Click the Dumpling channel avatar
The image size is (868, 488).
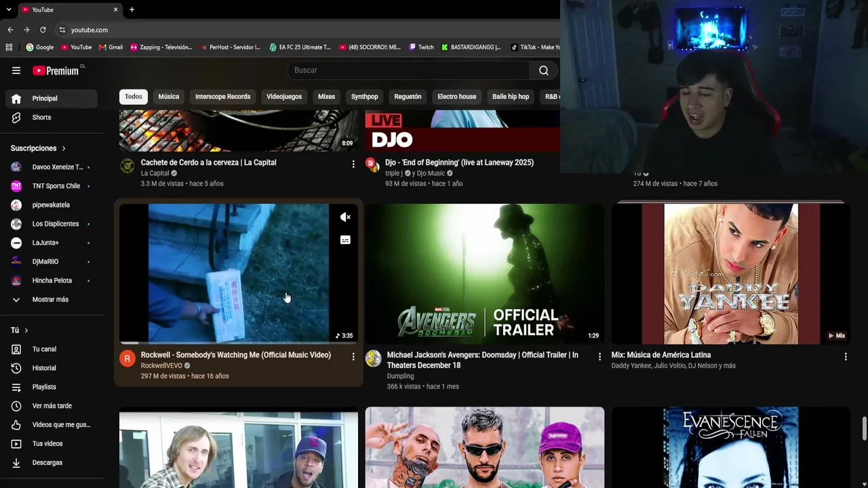(374, 359)
